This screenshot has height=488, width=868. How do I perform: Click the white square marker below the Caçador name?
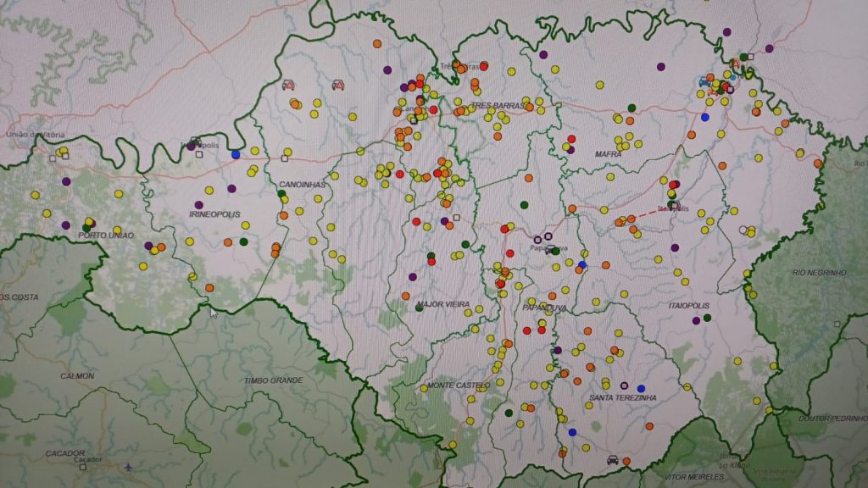(82, 468)
